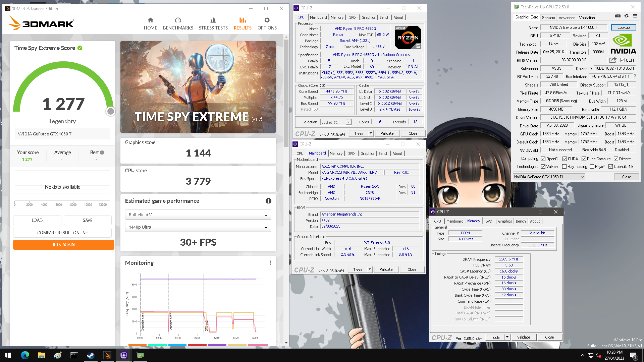Open Steam from taskbar
Screen dimensions: 644x362
pyautogui.click(x=91, y=355)
